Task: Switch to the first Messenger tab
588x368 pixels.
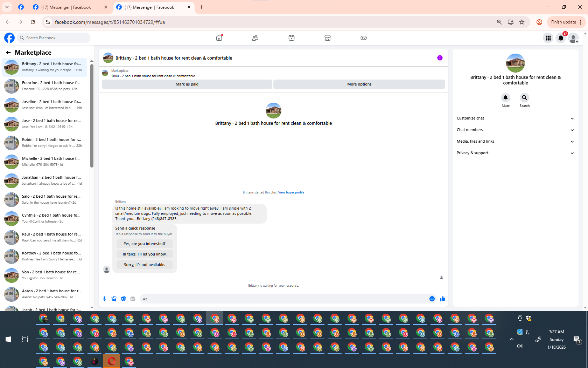Action: pyautogui.click(x=70, y=7)
